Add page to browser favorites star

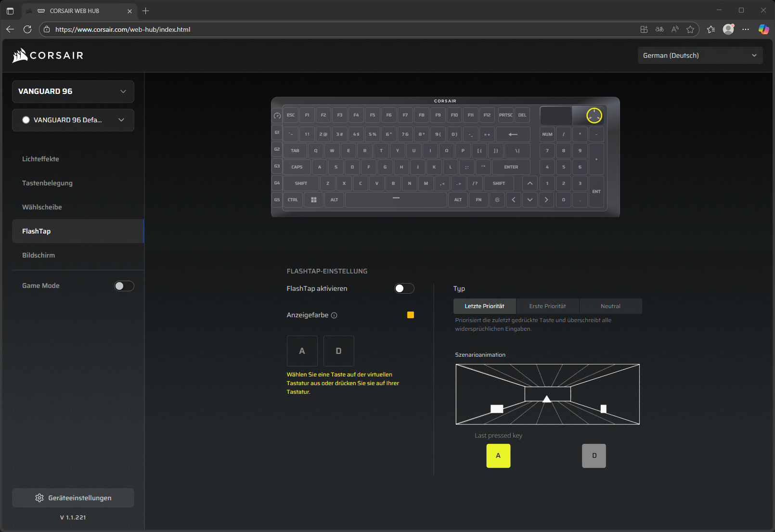(690, 29)
